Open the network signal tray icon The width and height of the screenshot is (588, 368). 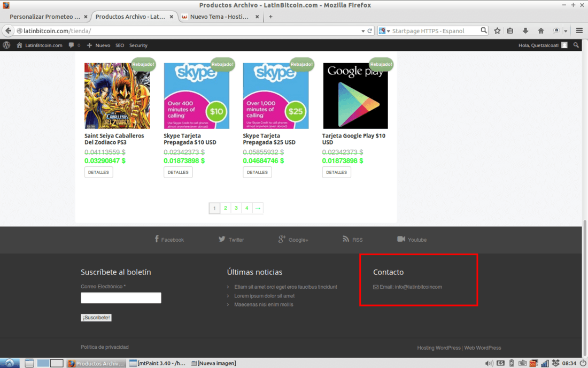pos(545,363)
